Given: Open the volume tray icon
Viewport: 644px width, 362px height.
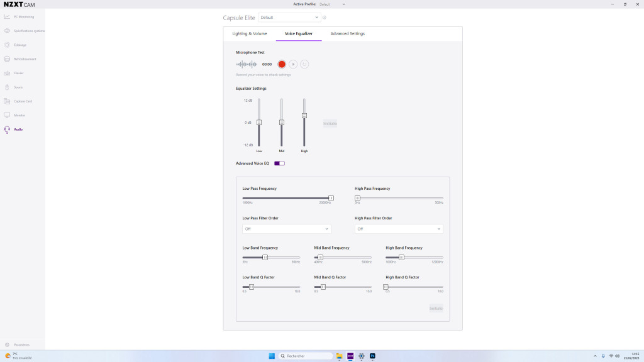Looking at the screenshot, I should pyautogui.click(x=618, y=356).
